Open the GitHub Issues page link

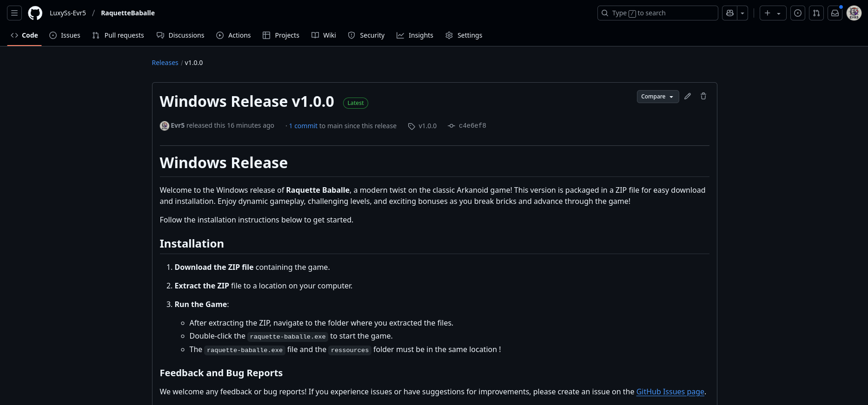tap(670, 392)
